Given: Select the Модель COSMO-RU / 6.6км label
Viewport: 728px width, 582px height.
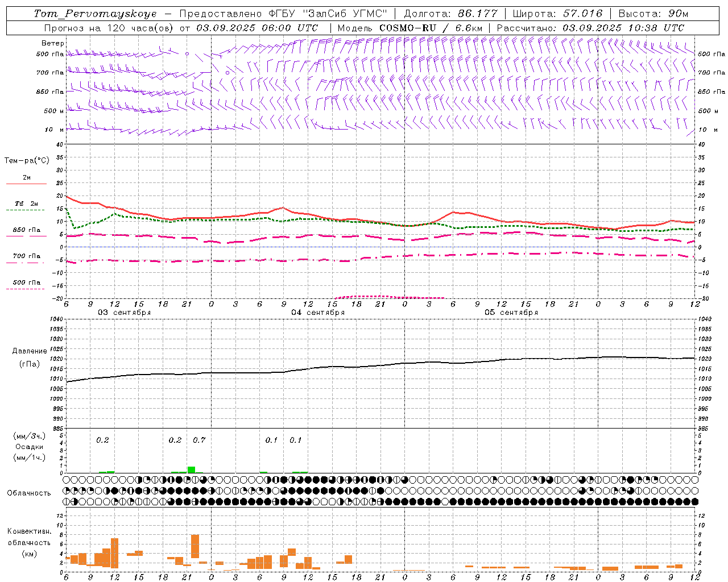Looking at the screenshot, I should coord(409,28).
